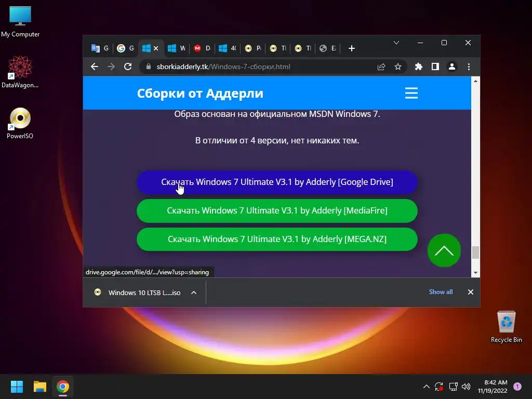
Task: Click the address bar URL
Action: (223, 67)
